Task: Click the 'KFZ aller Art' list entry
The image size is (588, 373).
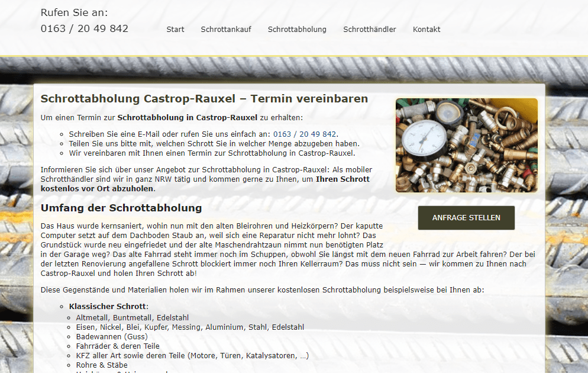Action: tap(192, 356)
